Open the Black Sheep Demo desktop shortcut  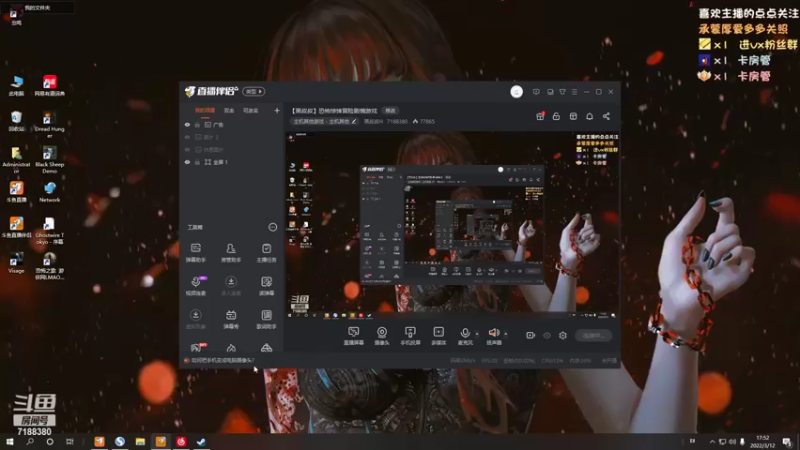(49, 160)
